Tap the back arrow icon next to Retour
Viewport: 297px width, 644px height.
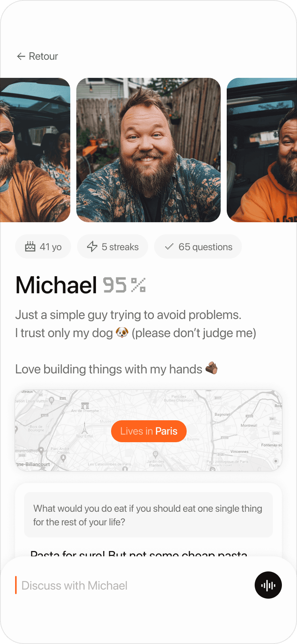(x=21, y=56)
